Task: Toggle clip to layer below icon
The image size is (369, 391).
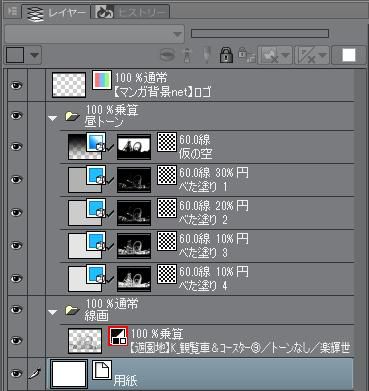Action: (168, 55)
